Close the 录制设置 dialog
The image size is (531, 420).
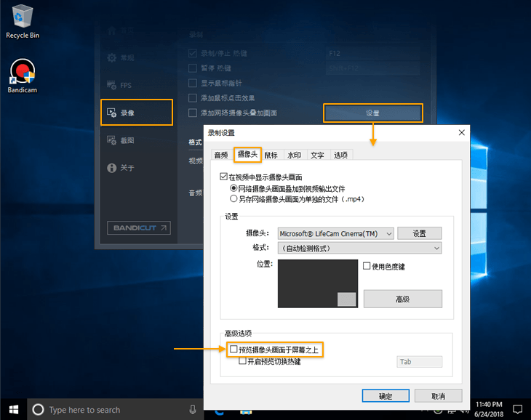(x=462, y=132)
